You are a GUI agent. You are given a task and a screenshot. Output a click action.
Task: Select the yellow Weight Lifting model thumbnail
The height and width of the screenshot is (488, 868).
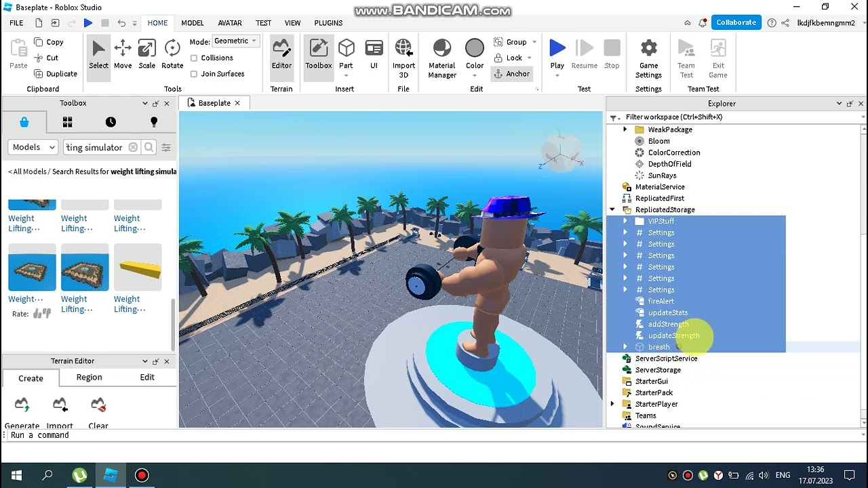(138, 268)
